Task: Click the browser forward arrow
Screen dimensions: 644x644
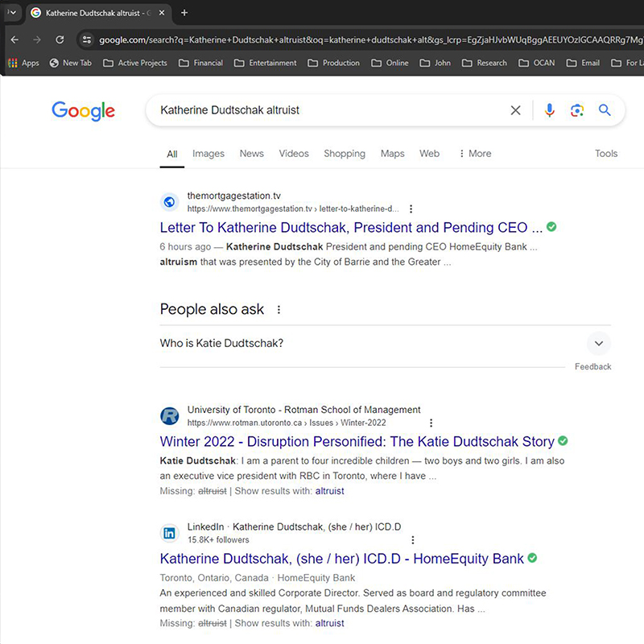Action: pyautogui.click(x=37, y=39)
